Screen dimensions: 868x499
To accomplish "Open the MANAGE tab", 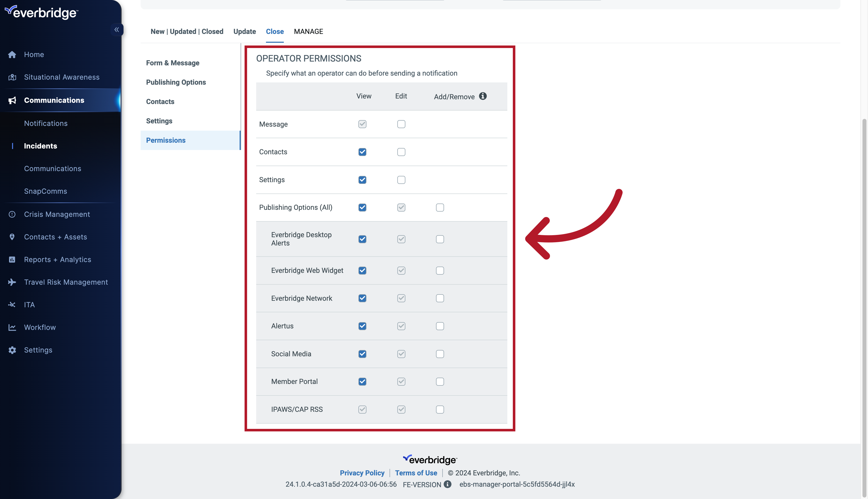I will point(308,31).
